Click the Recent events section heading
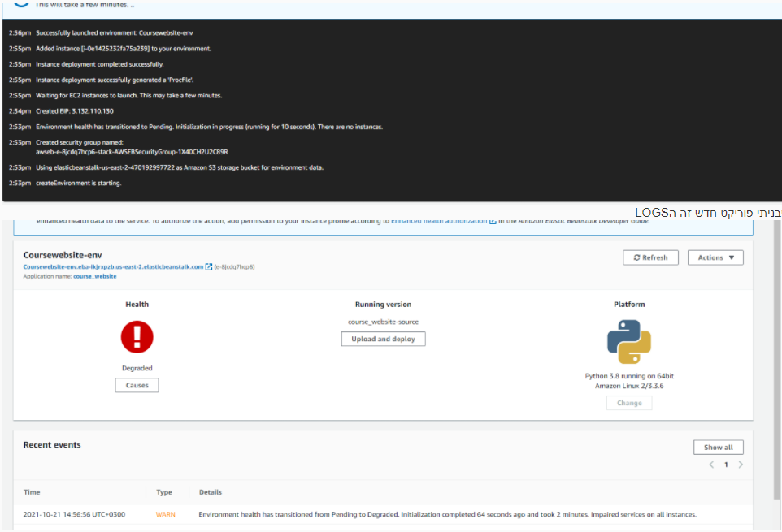782x532 pixels. (52, 445)
